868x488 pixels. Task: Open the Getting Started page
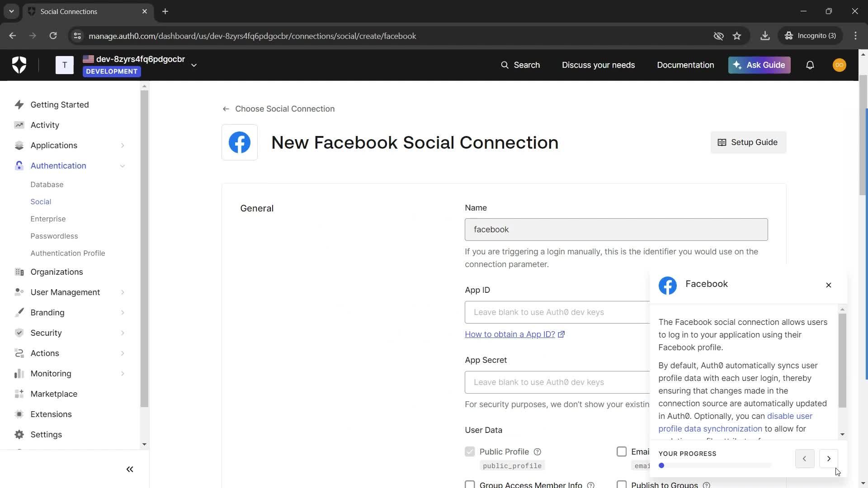tap(60, 105)
